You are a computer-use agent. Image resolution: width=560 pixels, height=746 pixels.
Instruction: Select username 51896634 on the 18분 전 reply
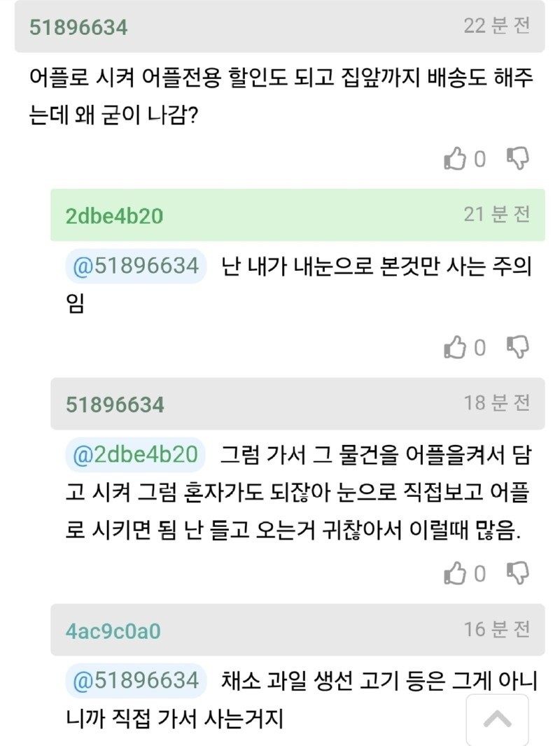(115, 404)
